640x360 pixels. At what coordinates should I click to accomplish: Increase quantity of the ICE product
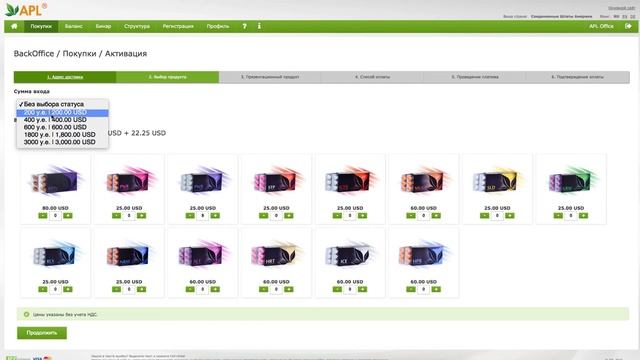point(362,289)
